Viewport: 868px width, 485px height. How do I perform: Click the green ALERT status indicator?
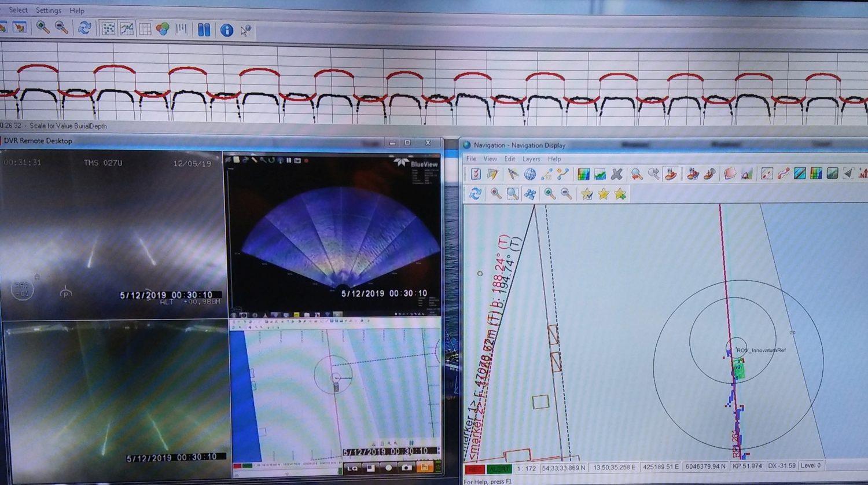(x=498, y=469)
